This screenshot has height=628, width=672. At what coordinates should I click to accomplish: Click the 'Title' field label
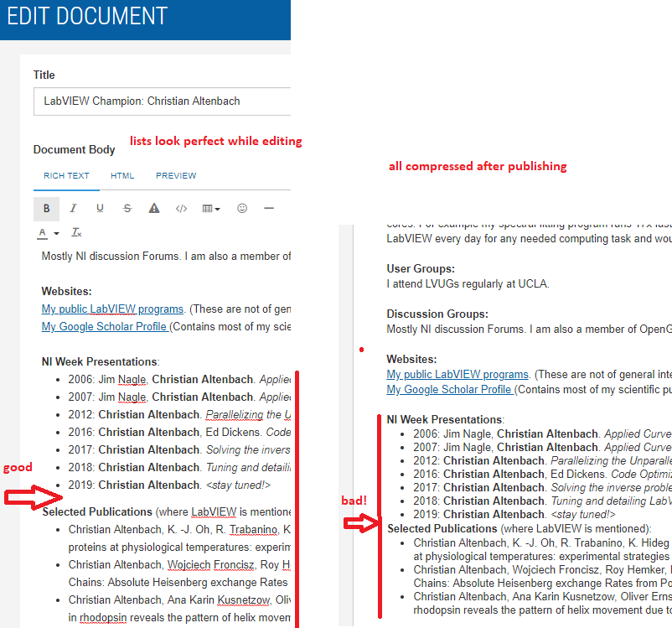[x=44, y=75]
